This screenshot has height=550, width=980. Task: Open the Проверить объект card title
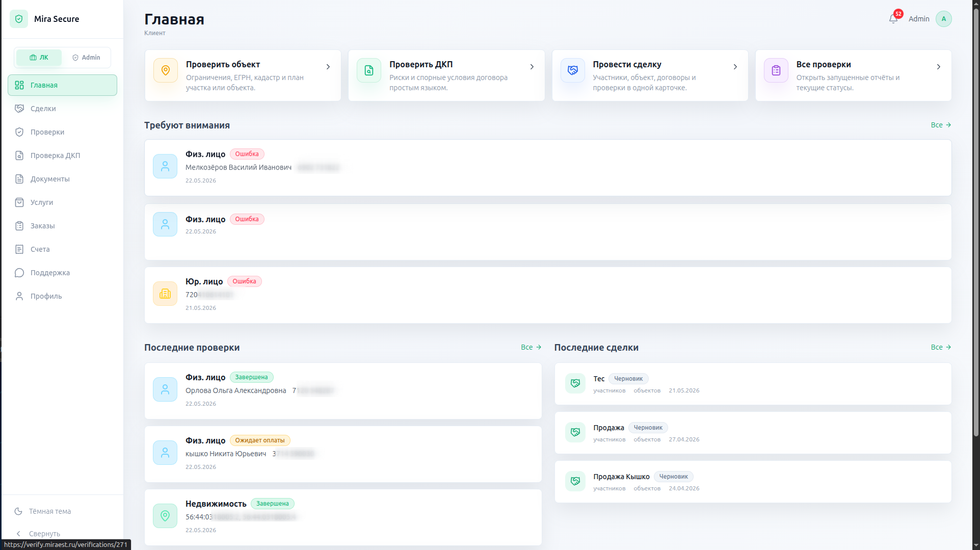(x=223, y=64)
